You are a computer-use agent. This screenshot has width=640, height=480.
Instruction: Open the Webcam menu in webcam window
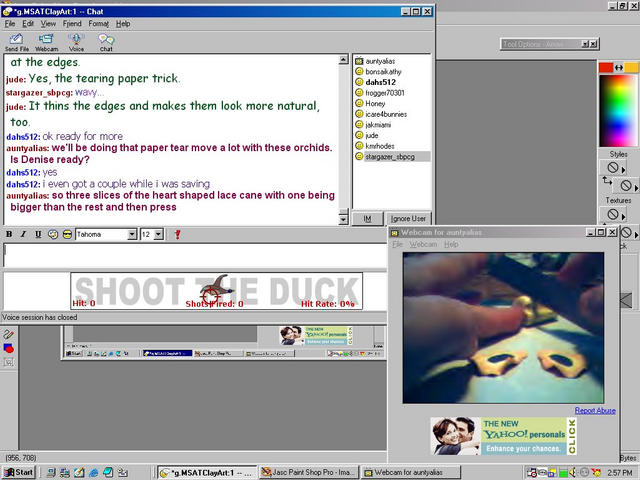[x=423, y=244]
